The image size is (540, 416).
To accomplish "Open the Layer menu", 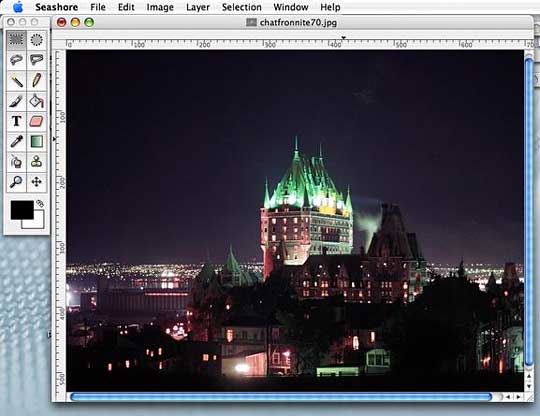I will pyautogui.click(x=198, y=7).
